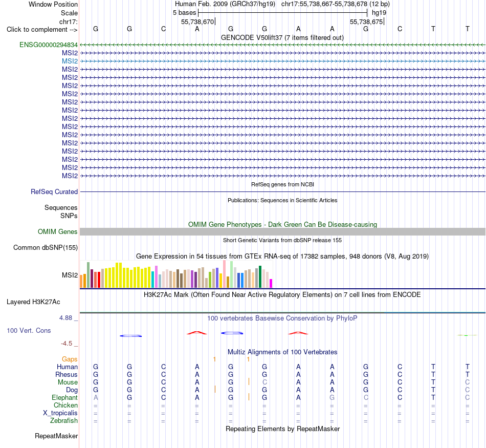Click the SNPs track label
Viewport: 486px width, 448px height.
tap(69, 216)
